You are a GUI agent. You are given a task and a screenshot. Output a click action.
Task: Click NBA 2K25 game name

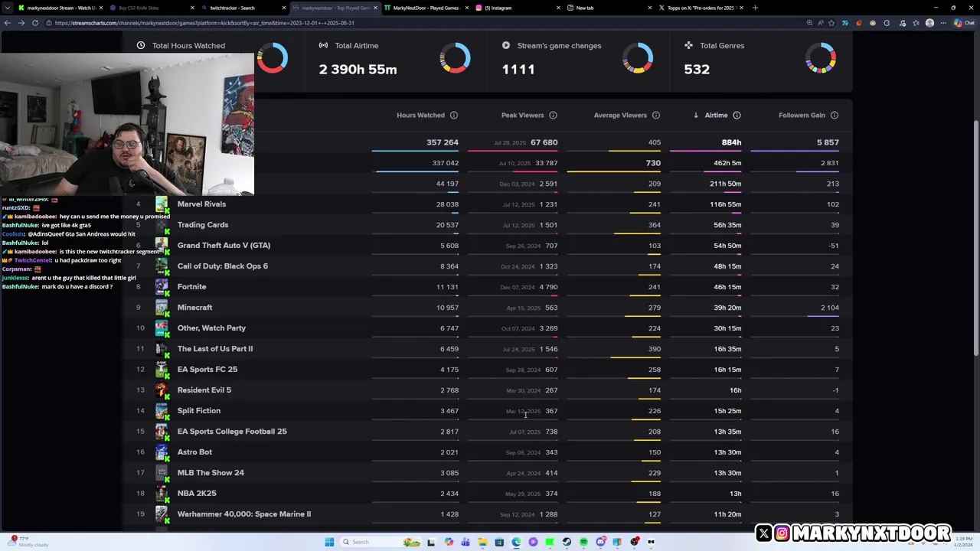click(x=197, y=494)
